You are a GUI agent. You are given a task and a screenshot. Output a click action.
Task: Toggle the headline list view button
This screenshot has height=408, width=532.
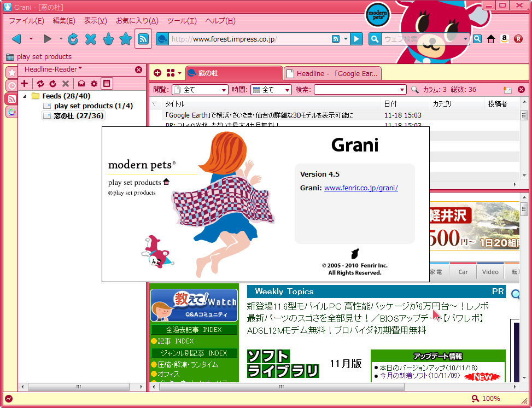tap(107, 83)
